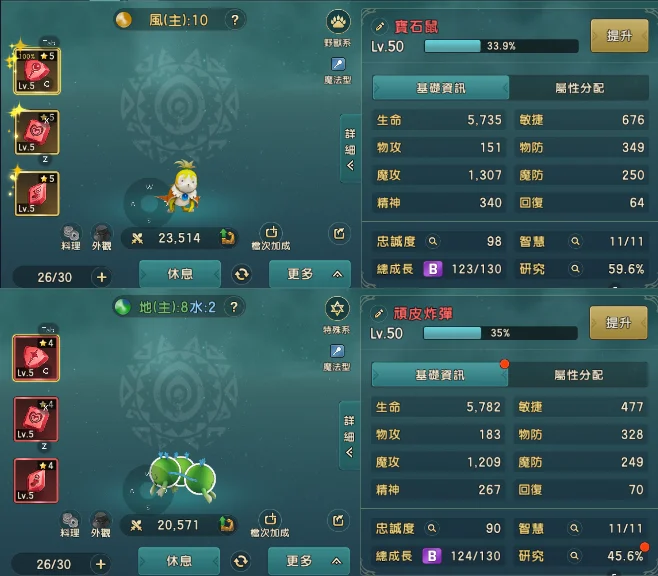The width and height of the screenshot is (658, 576).
Task: Click the share icon beside power 20,571
Action: 338,521
